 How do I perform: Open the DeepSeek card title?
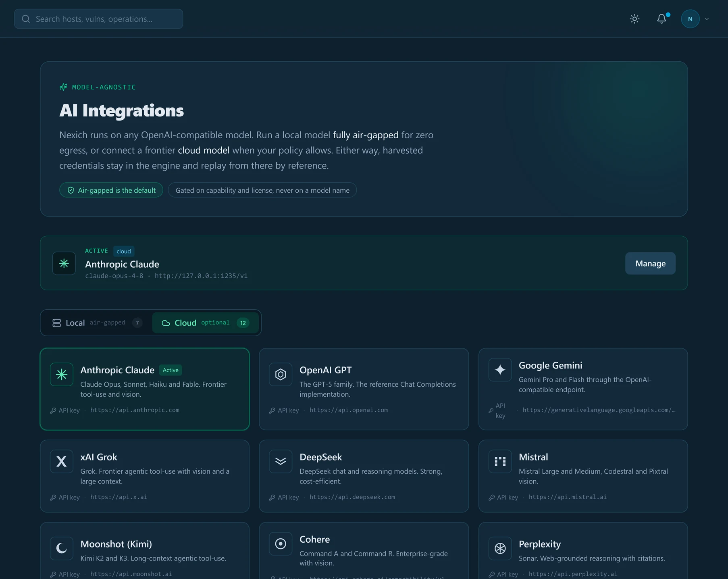pos(320,457)
